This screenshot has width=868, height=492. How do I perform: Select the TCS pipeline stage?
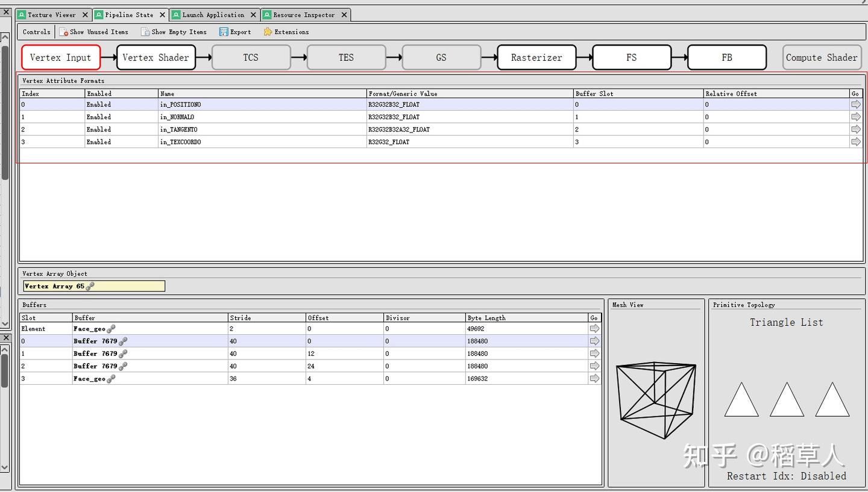[251, 57]
